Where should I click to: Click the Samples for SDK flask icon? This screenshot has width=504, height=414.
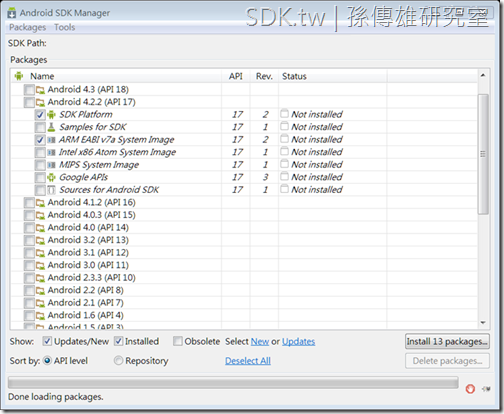click(x=51, y=127)
